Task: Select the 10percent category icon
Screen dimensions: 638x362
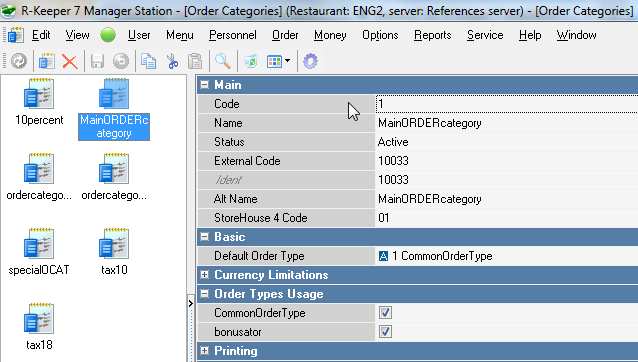Action: 39,102
